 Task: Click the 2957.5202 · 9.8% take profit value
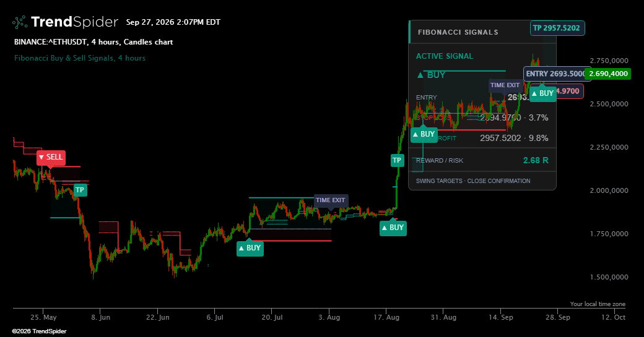point(514,138)
